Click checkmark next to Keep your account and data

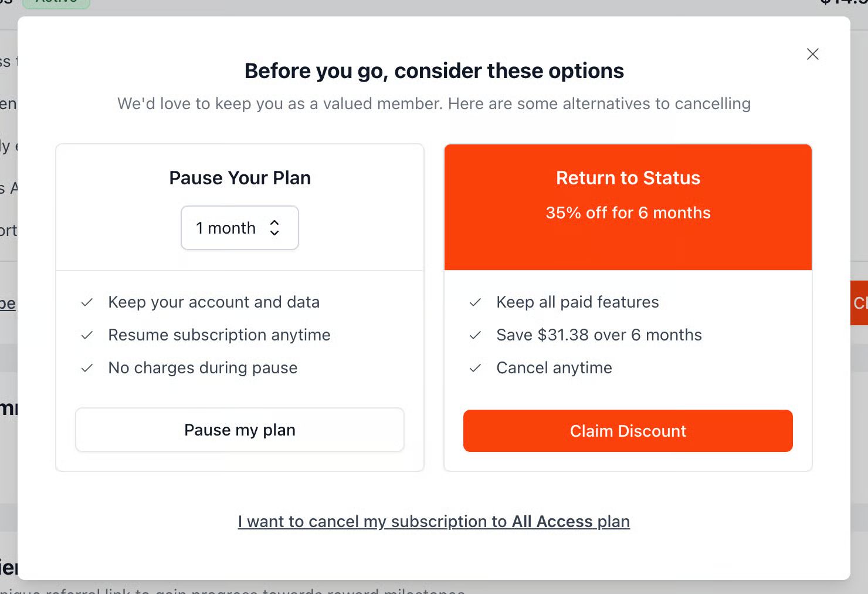[x=87, y=302]
